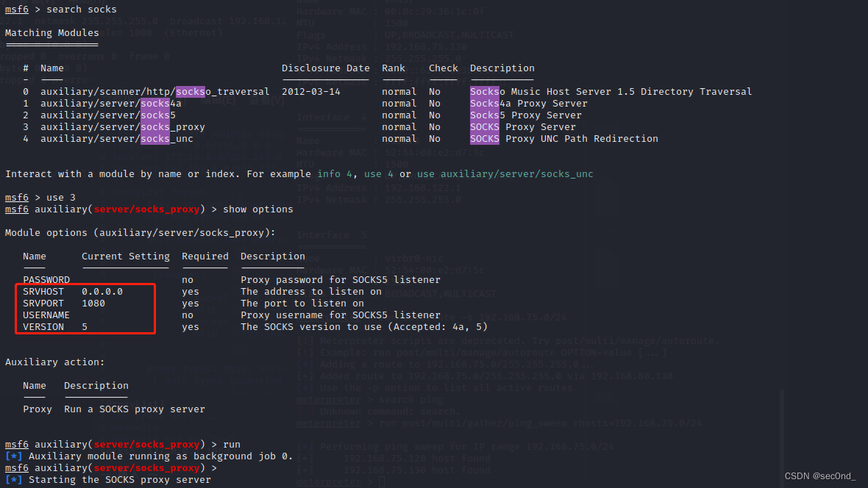This screenshot has height=488, width=868.
Task: Click module name 'auxiliary/server/socks4a'
Action: pos(111,104)
